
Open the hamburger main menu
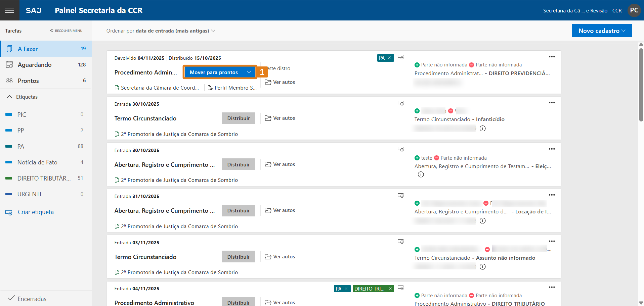[9, 10]
